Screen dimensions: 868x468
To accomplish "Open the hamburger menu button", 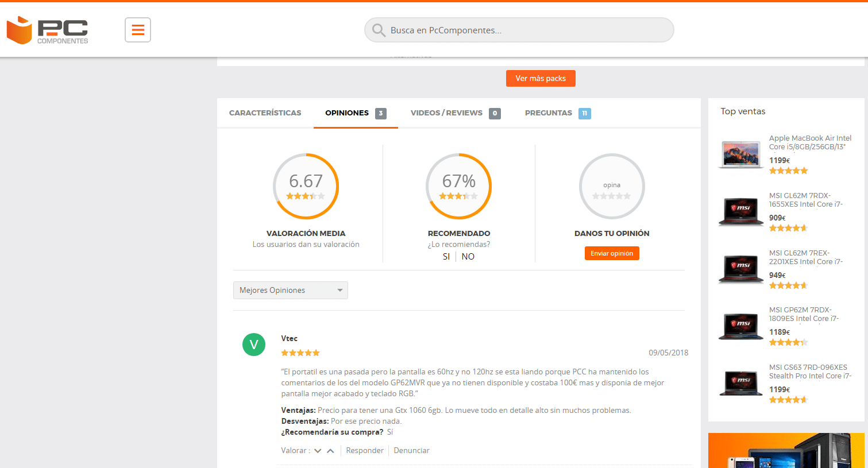I will coord(138,30).
